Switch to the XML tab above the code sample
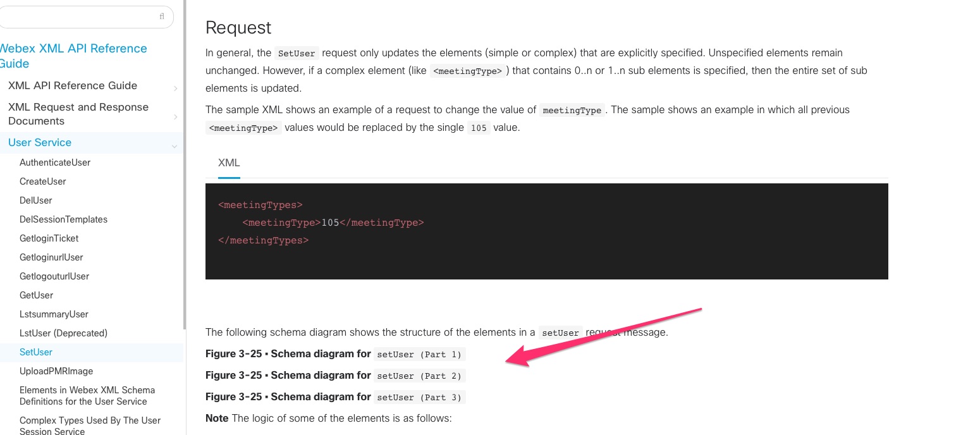This screenshot has height=435, width=980. tap(228, 162)
